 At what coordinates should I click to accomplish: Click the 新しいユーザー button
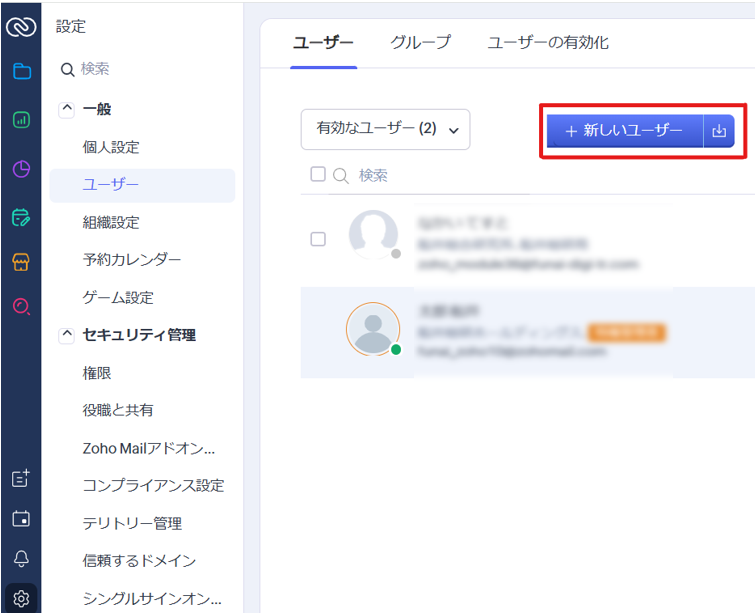click(x=625, y=130)
